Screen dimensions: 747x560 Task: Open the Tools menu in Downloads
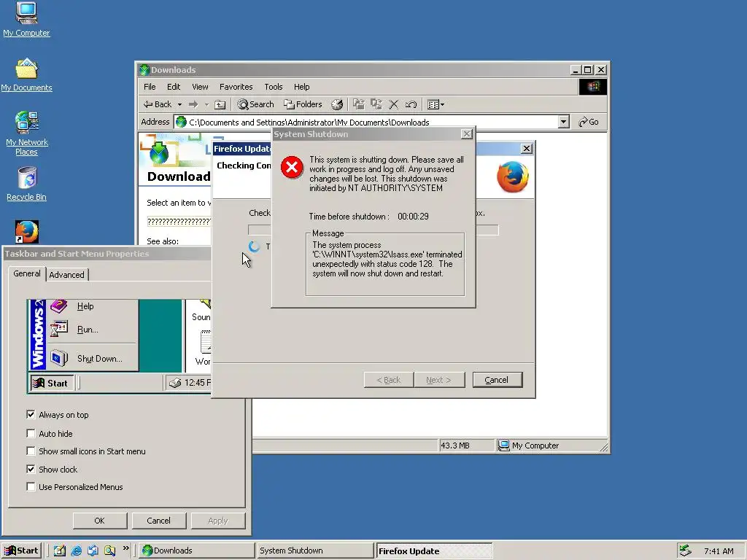coord(274,87)
